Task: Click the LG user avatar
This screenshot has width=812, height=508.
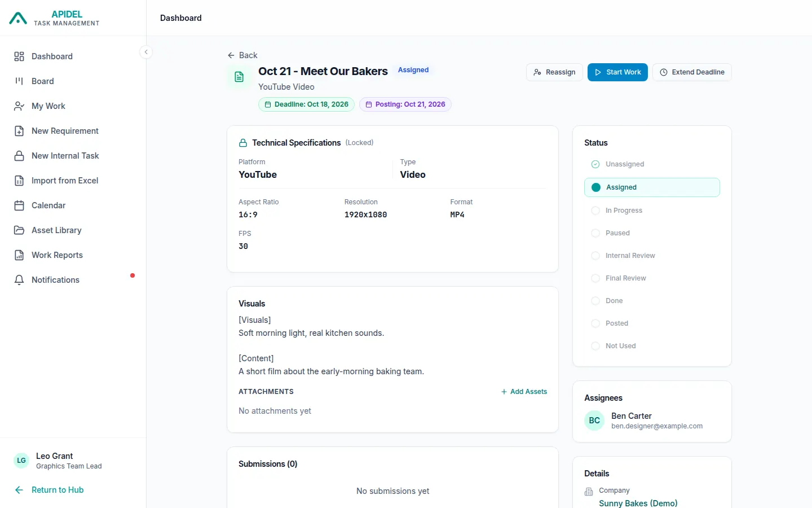Action: coord(21,461)
